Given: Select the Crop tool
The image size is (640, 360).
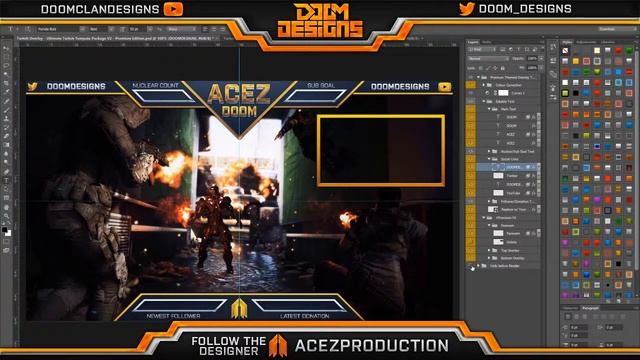Looking at the screenshot, I should pyautogui.click(x=6, y=83).
